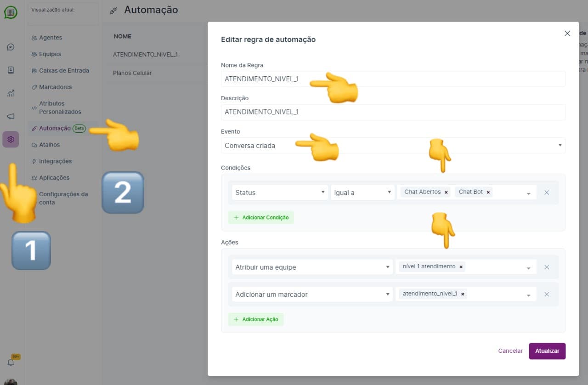Remove the atendimento_nivel_1 marker tag
Screen dimensions: 588x385
point(463,294)
